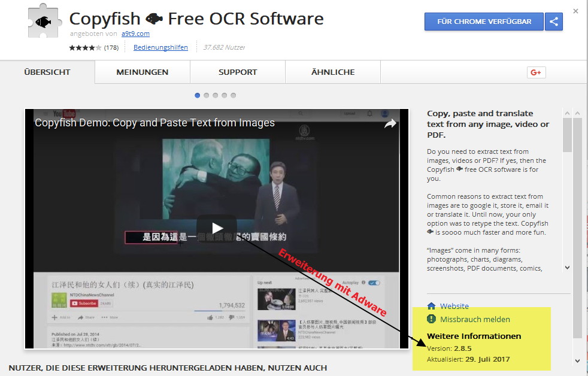
Task: Click the version number 2.8.5
Action: 463,348
